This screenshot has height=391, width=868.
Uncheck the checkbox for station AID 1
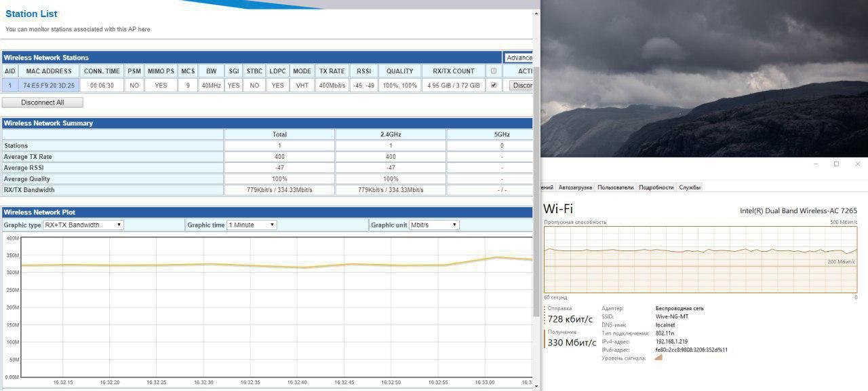point(494,86)
